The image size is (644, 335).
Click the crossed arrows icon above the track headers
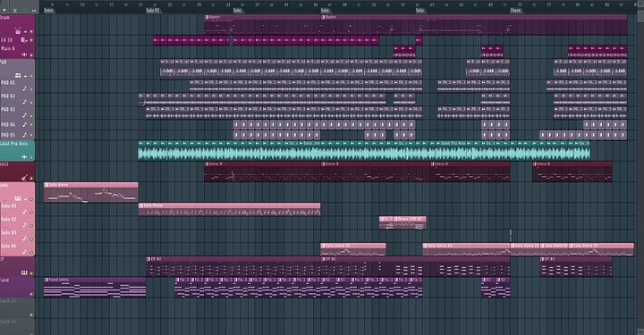point(15,10)
